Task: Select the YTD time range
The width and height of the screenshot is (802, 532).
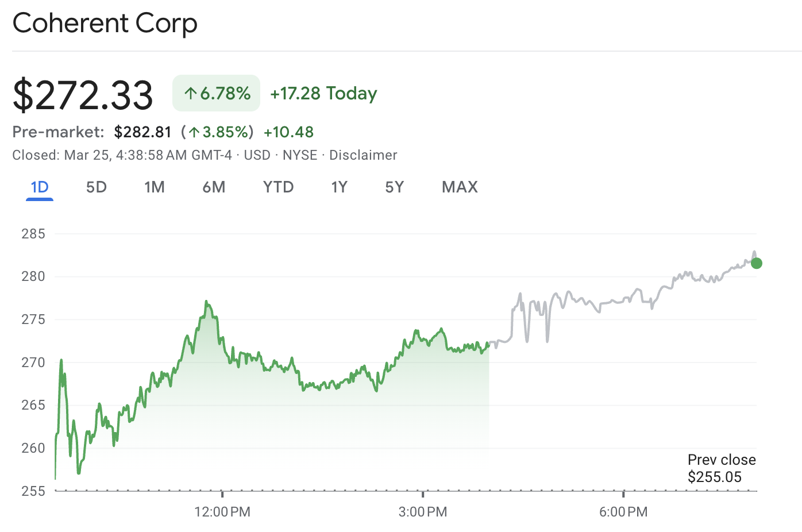Action: 278,187
